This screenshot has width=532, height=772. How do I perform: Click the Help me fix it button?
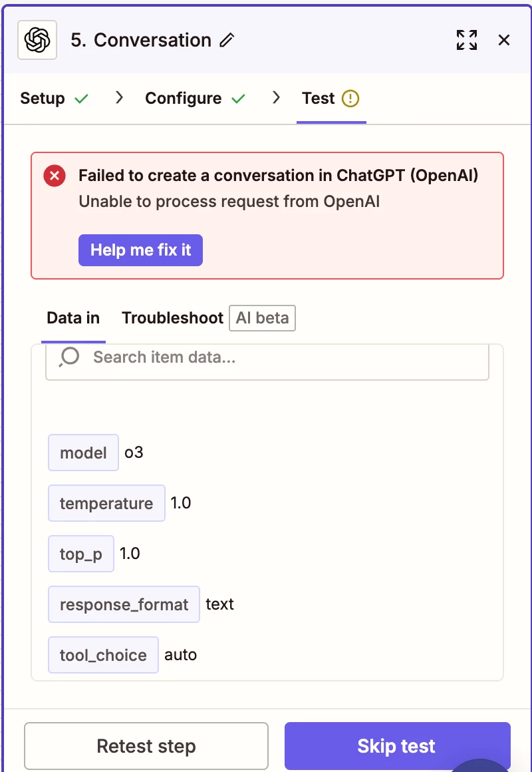pos(141,250)
